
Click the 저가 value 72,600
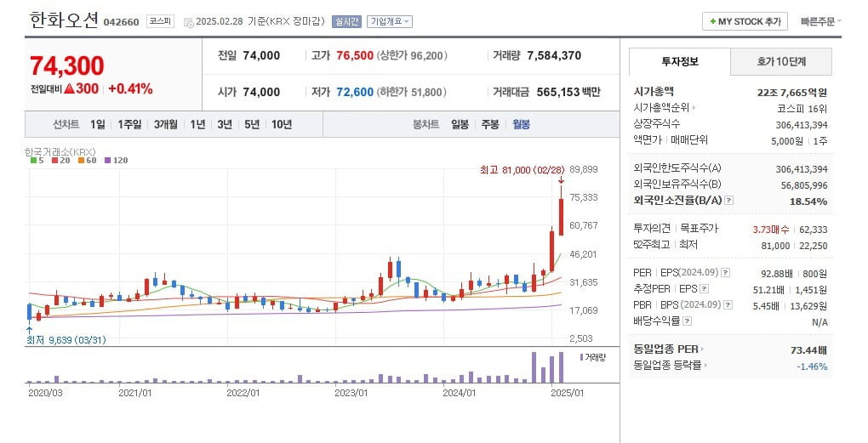coord(355,92)
